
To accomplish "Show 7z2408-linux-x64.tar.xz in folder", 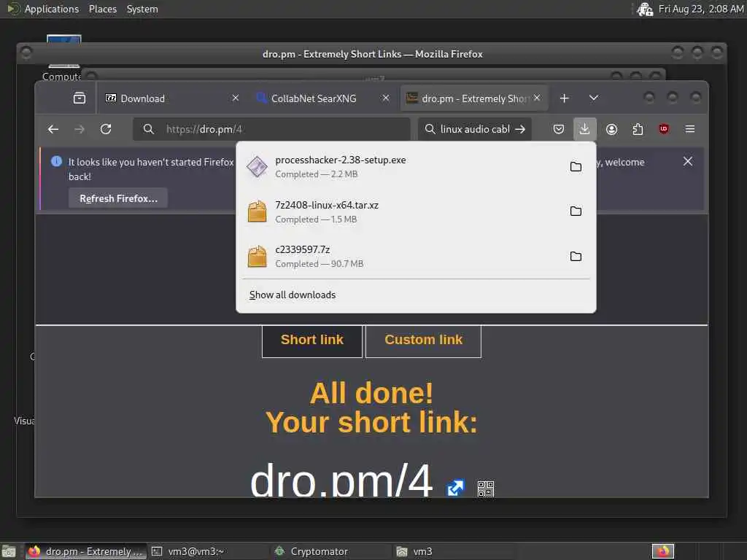I will pyautogui.click(x=576, y=211).
